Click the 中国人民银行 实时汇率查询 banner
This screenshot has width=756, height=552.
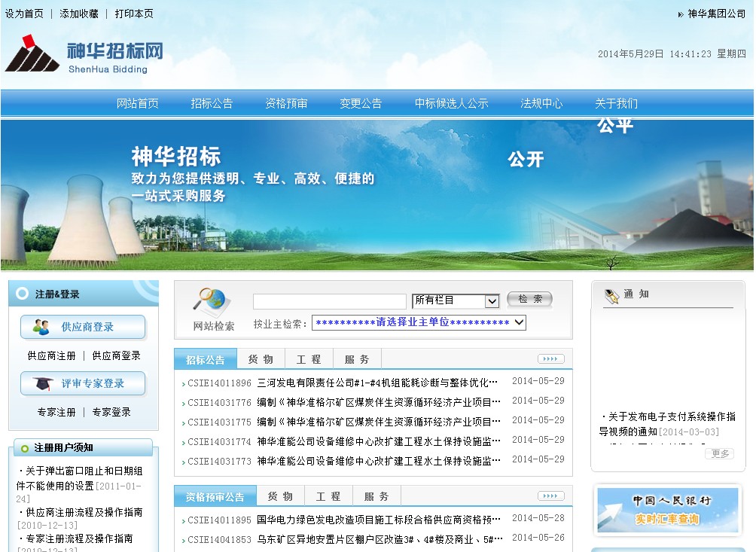click(x=668, y=510)
